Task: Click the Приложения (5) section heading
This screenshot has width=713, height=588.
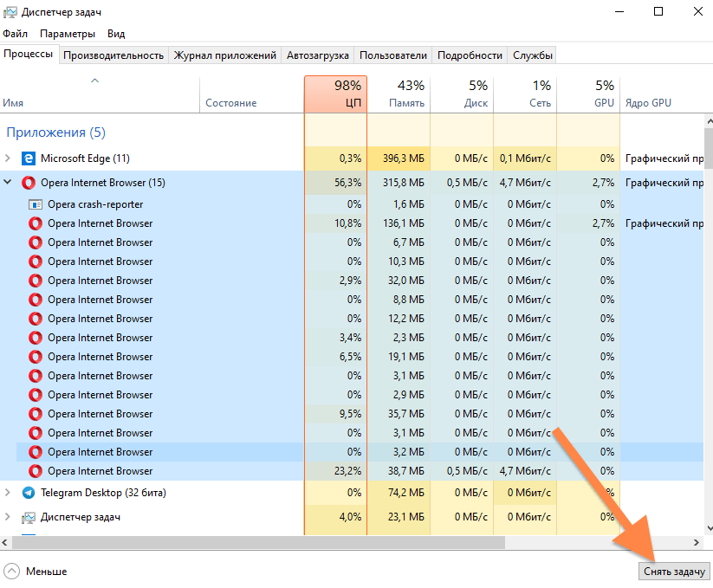Action: [x=56, y=132]
